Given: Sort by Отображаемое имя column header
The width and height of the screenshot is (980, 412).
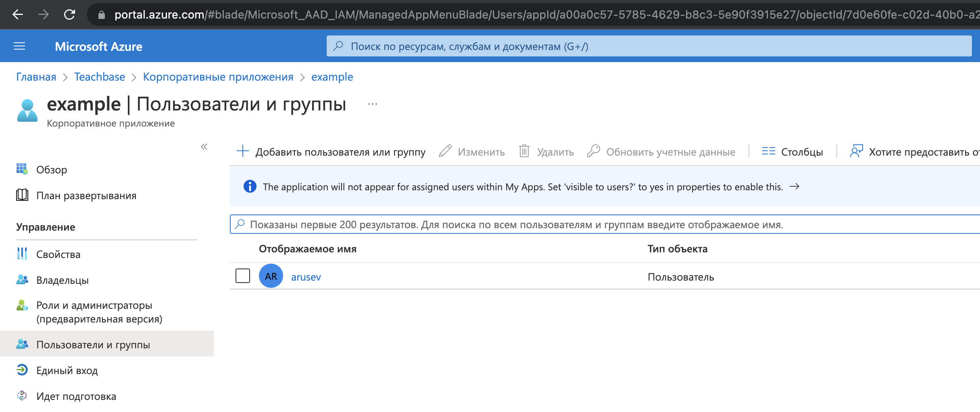Looking at the screenshot, I should click(308, 249).
